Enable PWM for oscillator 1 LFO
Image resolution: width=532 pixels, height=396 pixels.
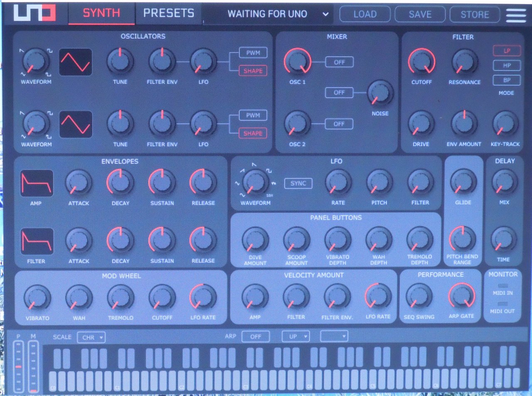coord(253,53)
